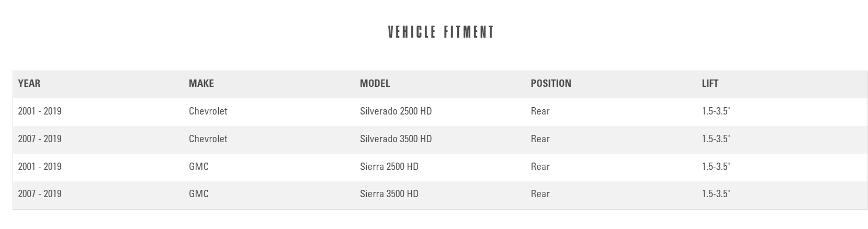Click the LIFT column header
868x229 pixels.
[710, 84]
